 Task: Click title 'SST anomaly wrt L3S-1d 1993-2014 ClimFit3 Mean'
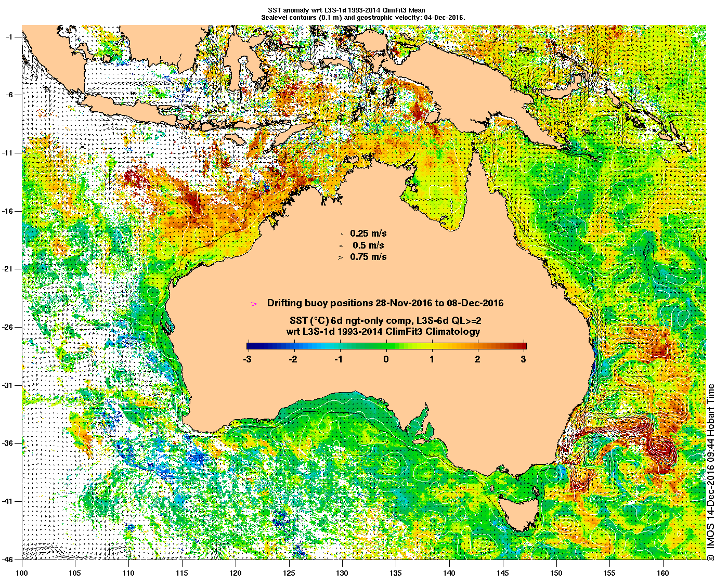click(x=346, y=10)
